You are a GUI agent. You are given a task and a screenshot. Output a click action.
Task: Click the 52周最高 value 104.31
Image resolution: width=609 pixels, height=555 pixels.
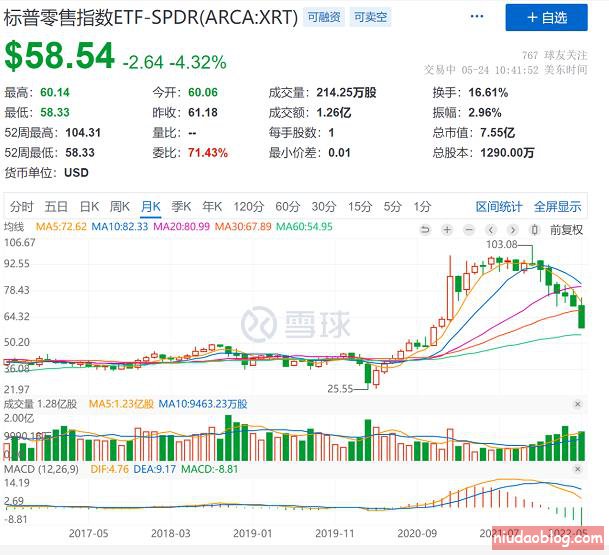click(83, 133)
